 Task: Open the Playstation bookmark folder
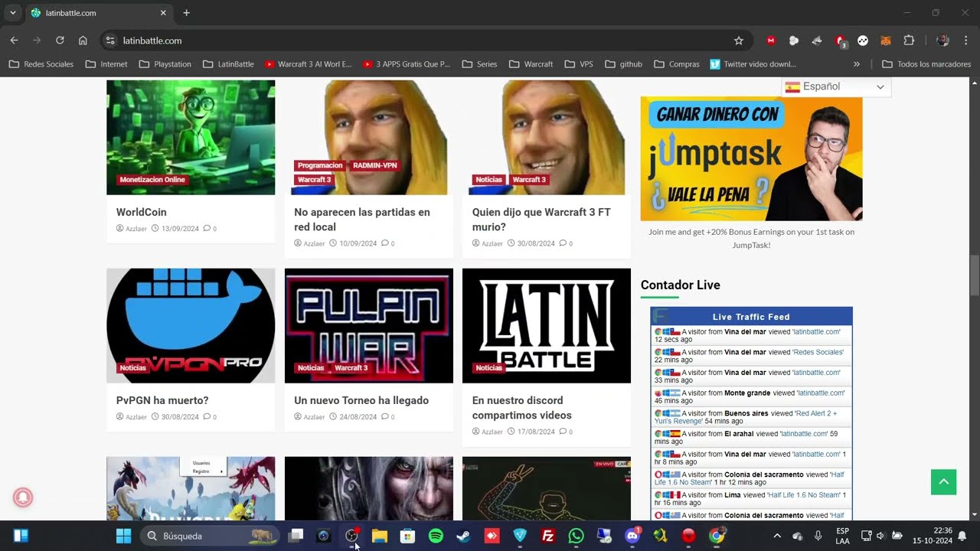[x=165, y=64]
